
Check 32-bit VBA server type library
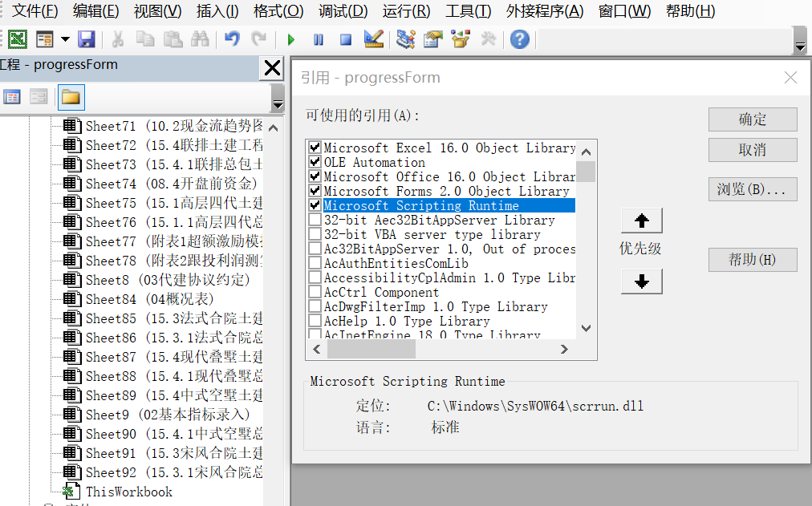315,234
